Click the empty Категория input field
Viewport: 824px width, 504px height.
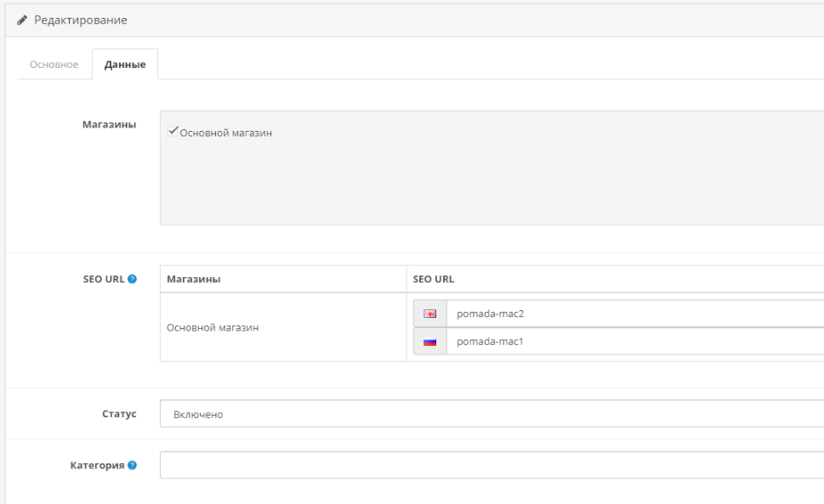click(492, 465)
